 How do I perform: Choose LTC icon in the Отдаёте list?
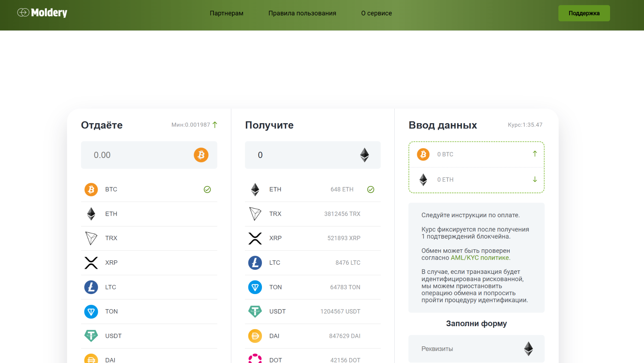91,287
